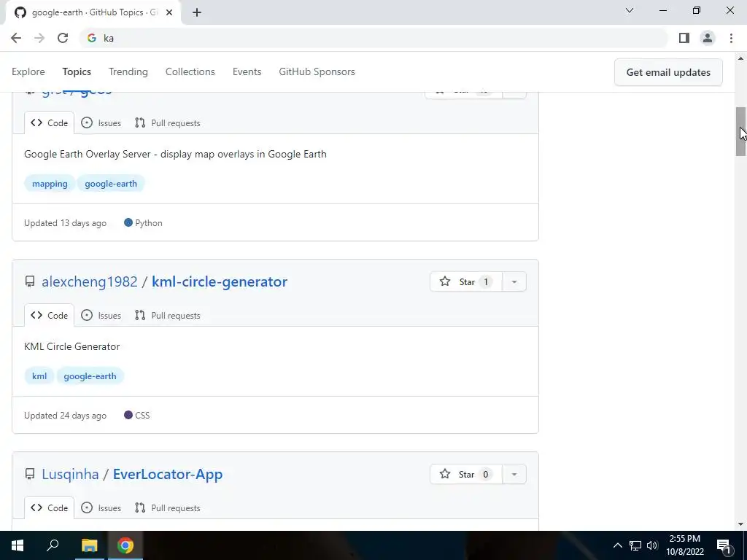Click the page vertical scrollbar thumb

click(740, 131)
